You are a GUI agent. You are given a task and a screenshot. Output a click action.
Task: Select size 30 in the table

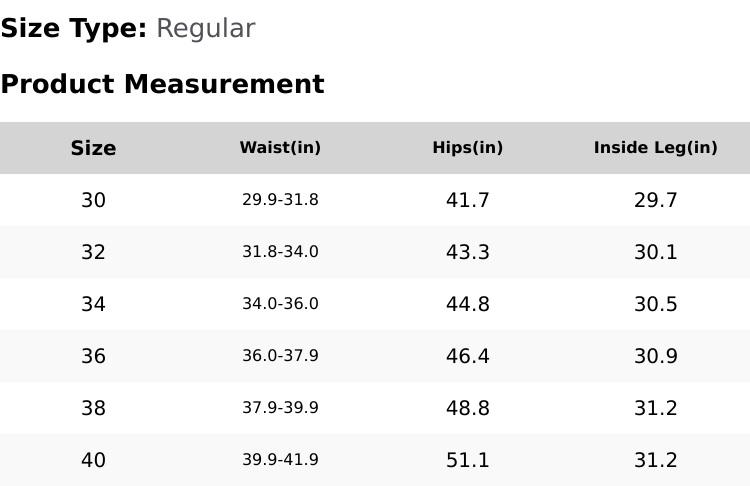93,200
